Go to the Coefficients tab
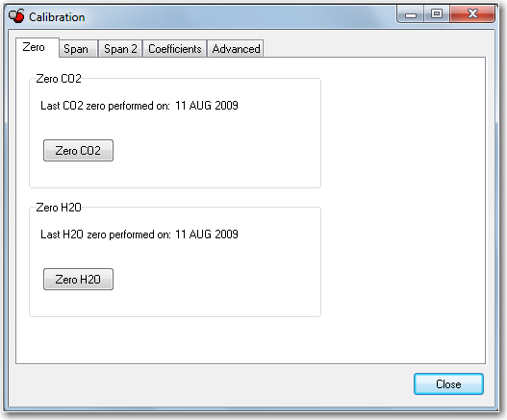 (x=174, y=49)
